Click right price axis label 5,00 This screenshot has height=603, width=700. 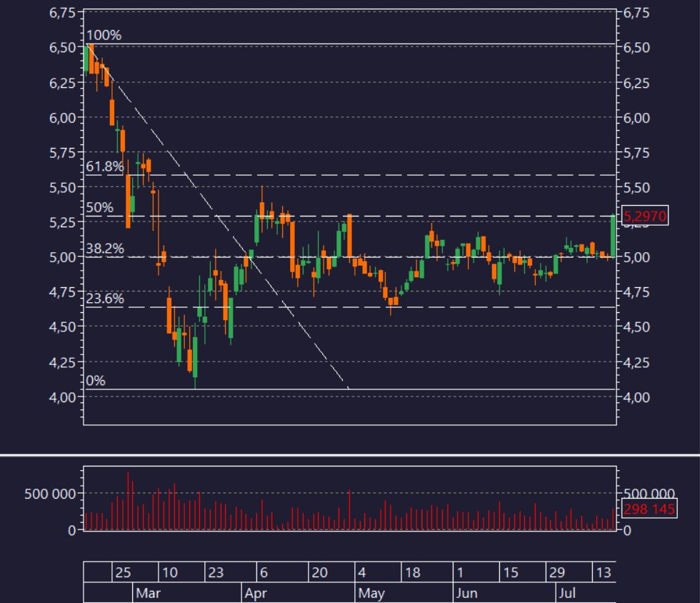tap(636, 257)
